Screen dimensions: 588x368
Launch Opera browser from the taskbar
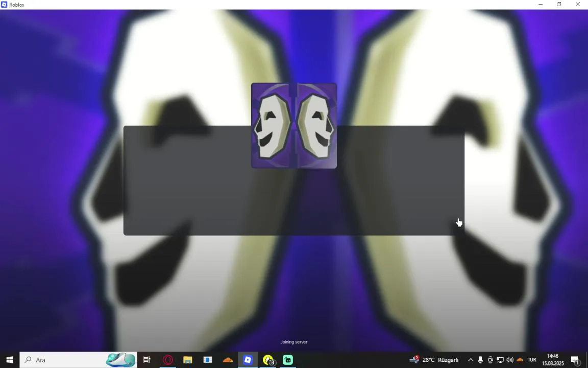[167, 360]
